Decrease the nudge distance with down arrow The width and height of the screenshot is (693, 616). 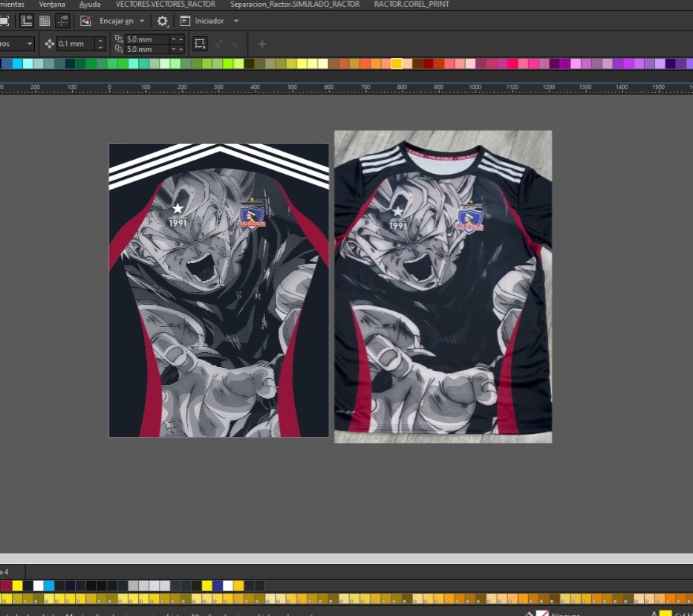100,48
